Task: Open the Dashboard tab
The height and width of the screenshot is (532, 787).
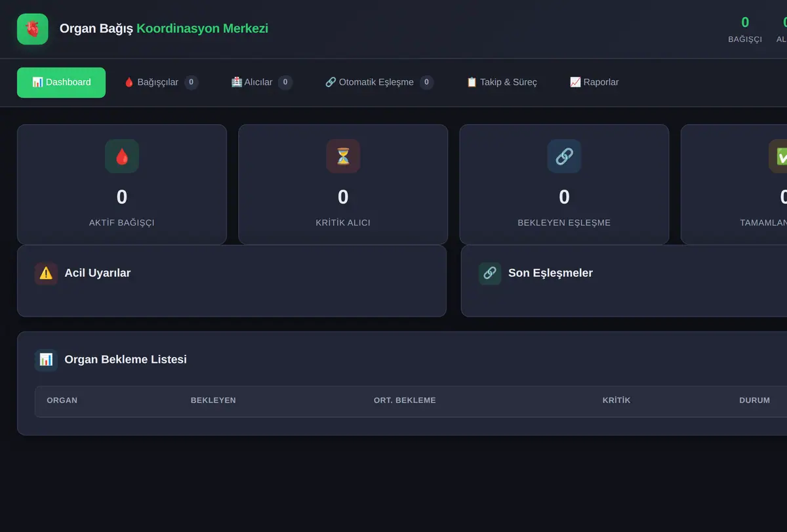Action: click(61, 83)
